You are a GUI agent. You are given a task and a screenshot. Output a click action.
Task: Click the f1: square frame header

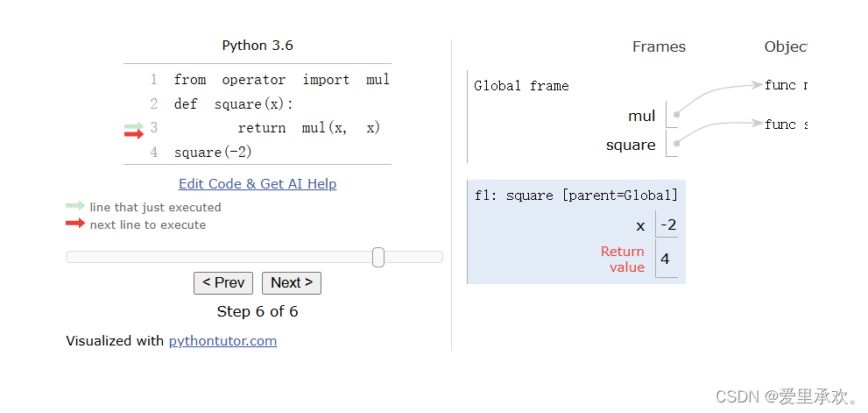(x=575, y=196)
